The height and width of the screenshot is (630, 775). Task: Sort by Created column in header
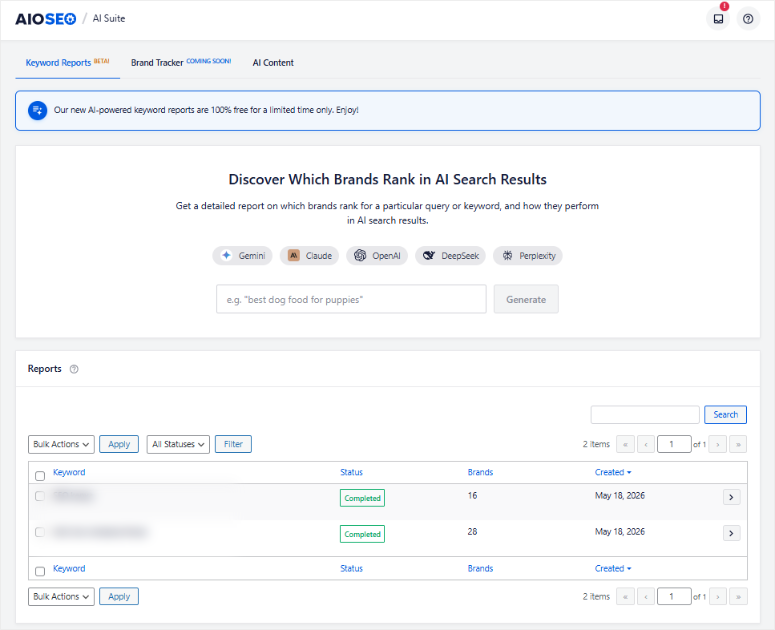pos(613,472)
